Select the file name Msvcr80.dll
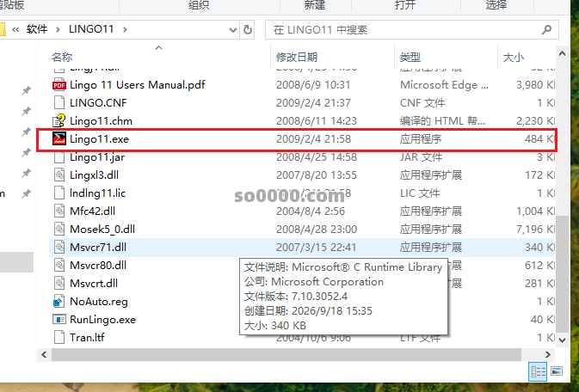 pyautogui.click(x=98, y=266)
